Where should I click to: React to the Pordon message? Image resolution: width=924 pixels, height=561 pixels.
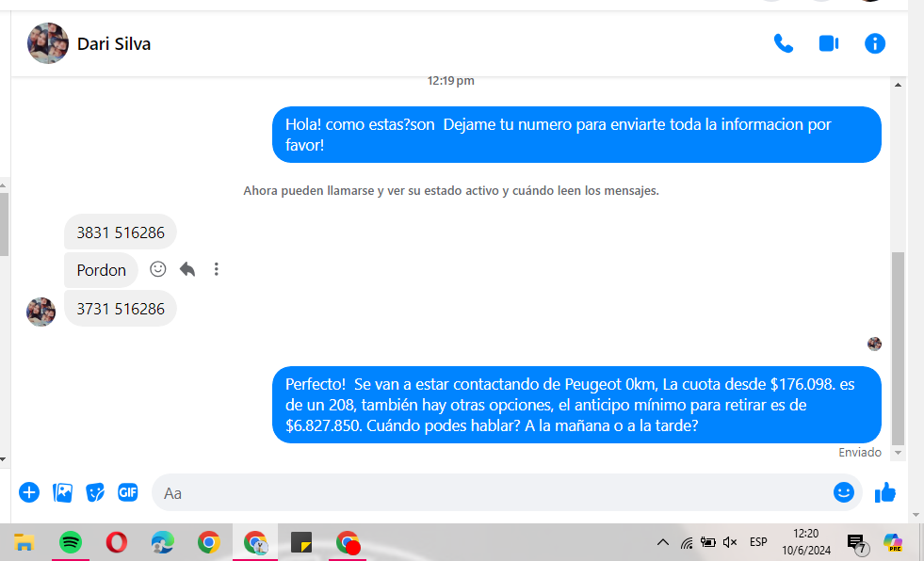pyautogui.click(x=158, y=269)
